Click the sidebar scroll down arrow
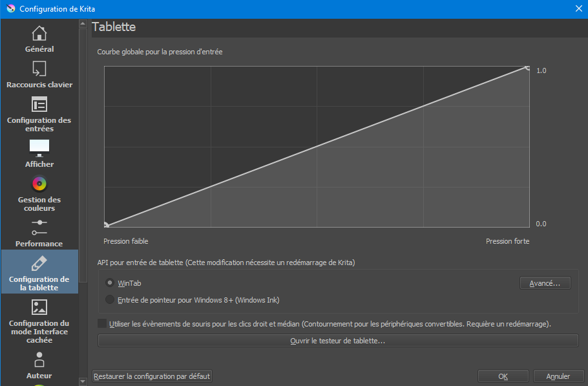This screenshot has height=386, width=588. (83, 381)
